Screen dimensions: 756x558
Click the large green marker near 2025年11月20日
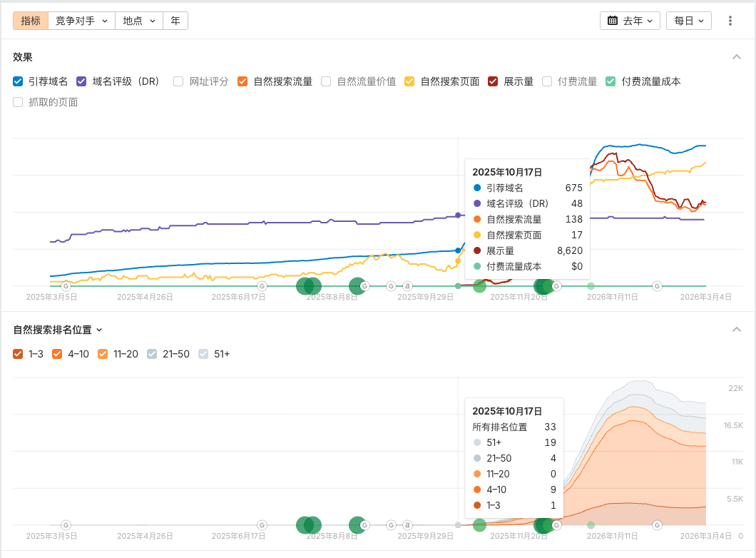tap(543, 285)
